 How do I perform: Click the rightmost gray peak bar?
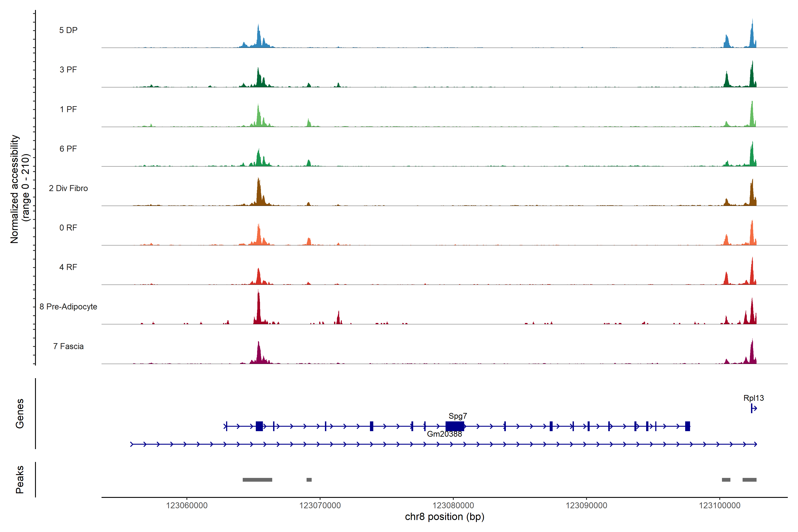[x=749, y=480]
